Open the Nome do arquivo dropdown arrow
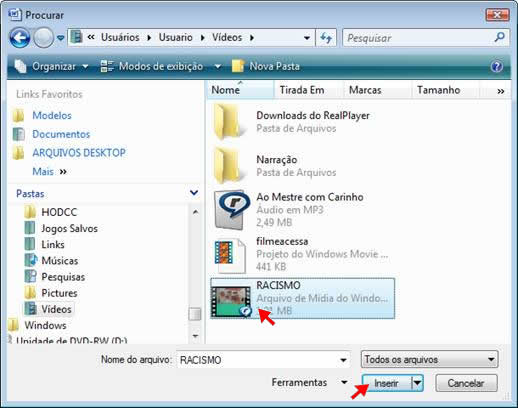 [343, 360]
